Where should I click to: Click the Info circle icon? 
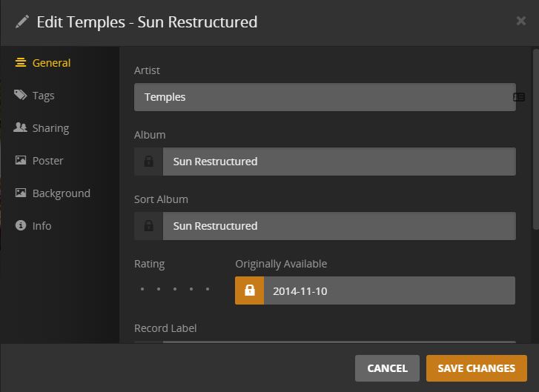point(21,226)
